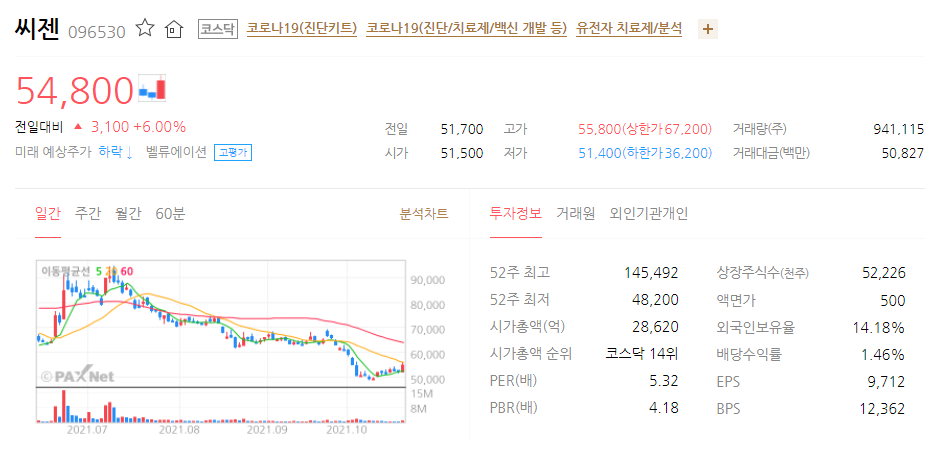Click the 코스닥 14위 ranking text
This screenshot has height=458, width=941.
tap(642, 354)
